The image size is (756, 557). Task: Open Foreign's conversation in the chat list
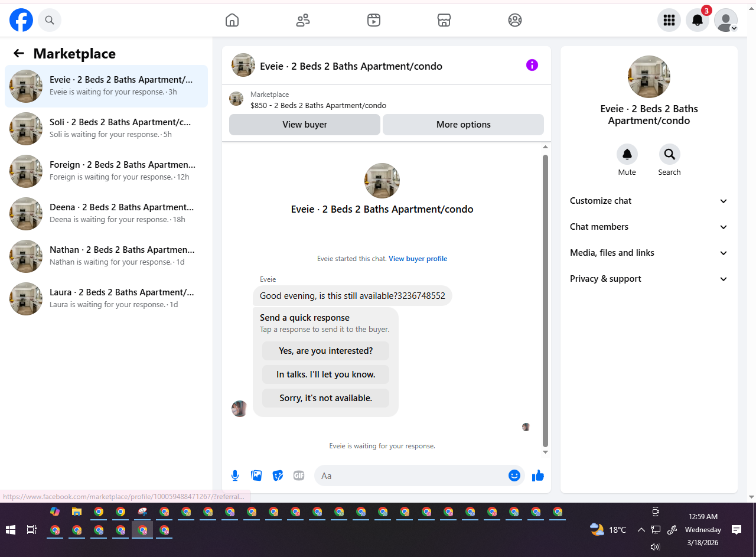click(106, 171)
